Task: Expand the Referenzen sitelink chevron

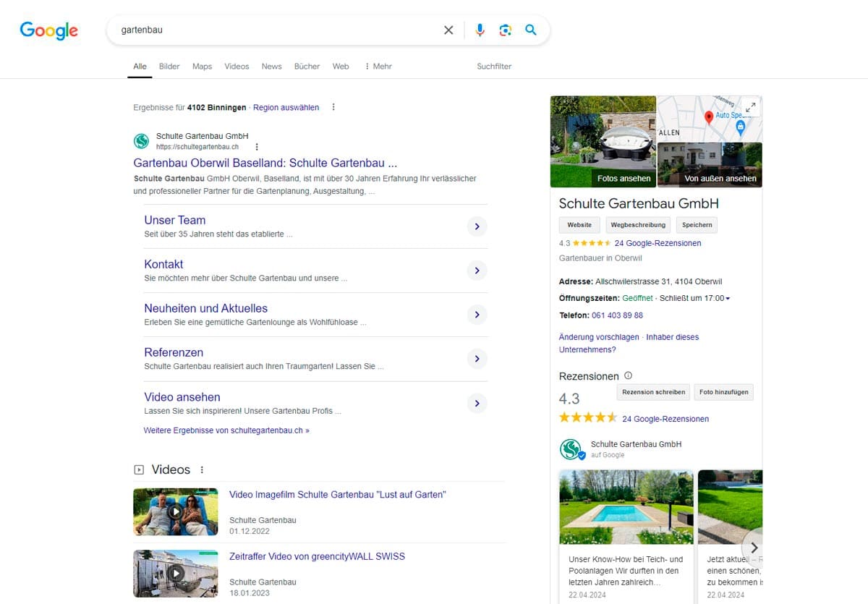Action: pyautogui.click(x=476, y=359)
